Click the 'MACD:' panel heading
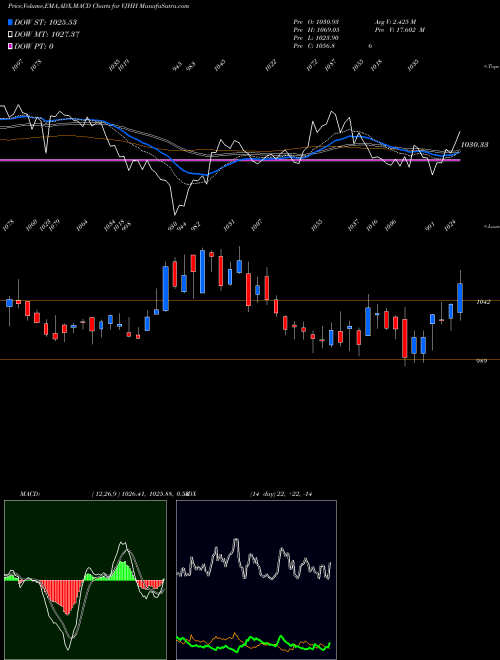 pos(30,494)
